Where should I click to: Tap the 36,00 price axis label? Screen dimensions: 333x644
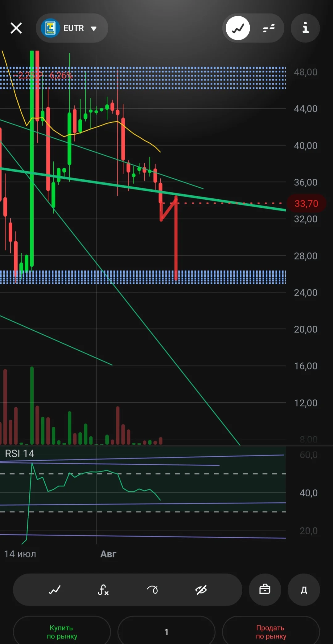pos(306,182)
